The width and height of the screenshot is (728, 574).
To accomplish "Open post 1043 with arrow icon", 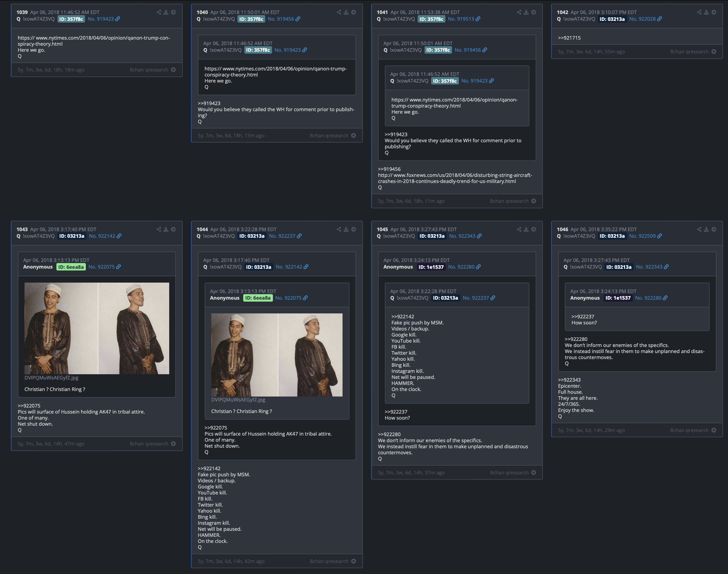I will (x=173, y=229).
